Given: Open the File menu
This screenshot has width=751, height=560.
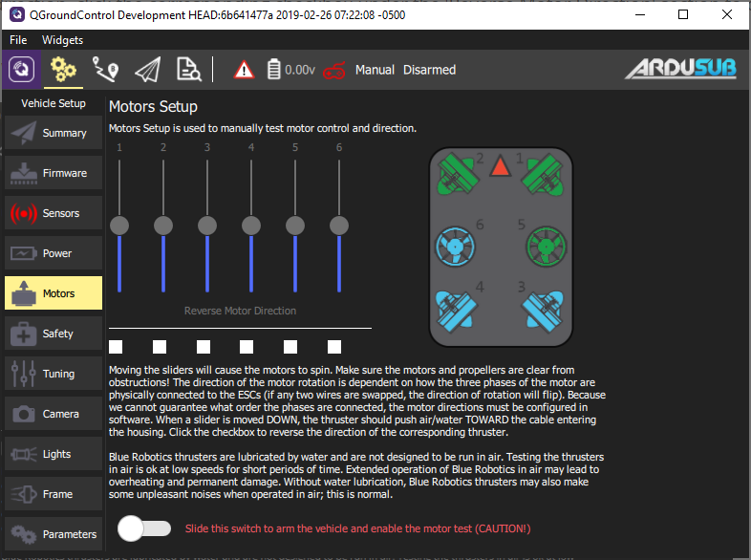Looking at the screenshot, I should tap(19, 40).
